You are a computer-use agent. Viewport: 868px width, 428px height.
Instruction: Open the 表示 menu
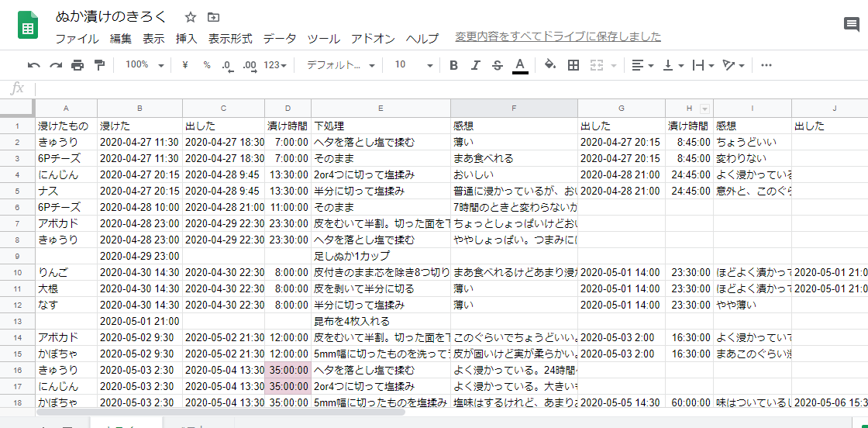(153, 39)
